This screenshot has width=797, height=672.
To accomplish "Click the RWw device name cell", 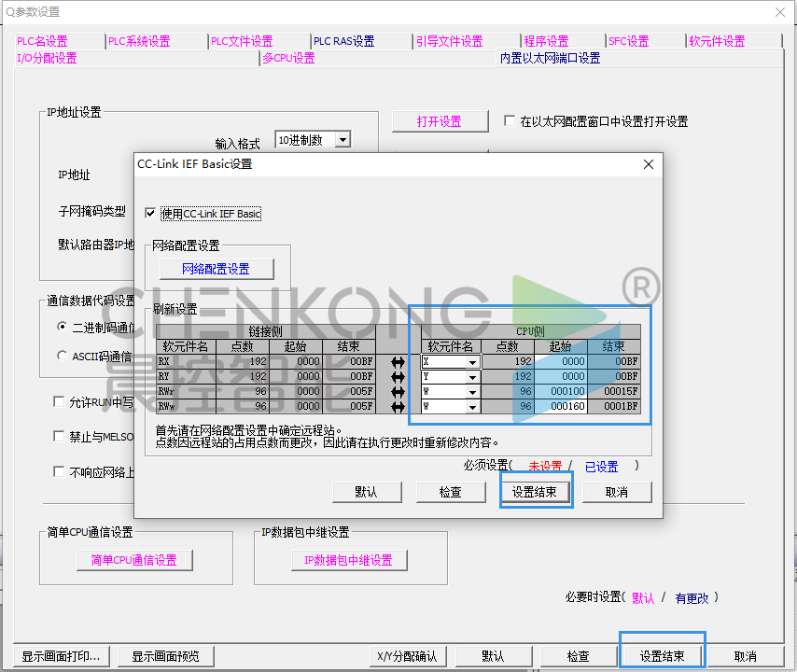I will click(x=186, y=407).
